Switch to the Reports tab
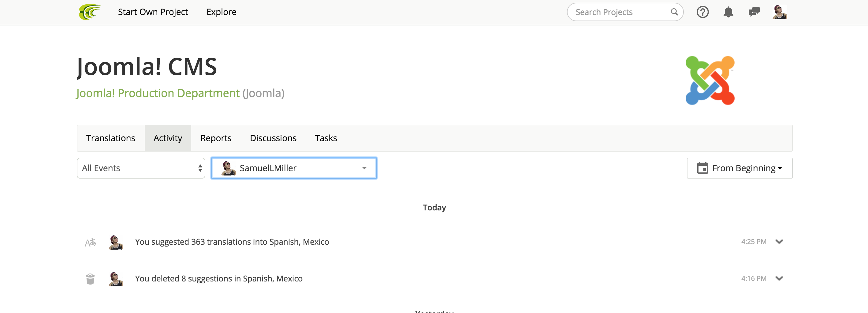Screen dimensions: 868x313 coord(216,138)
